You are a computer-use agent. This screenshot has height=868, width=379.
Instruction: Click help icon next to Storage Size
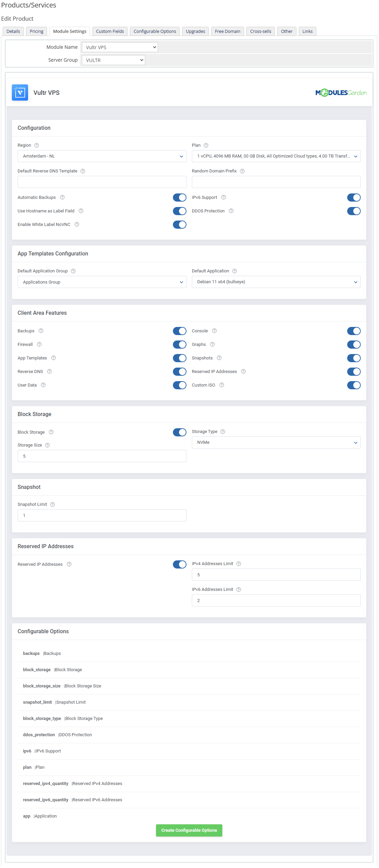coord(47,445)
